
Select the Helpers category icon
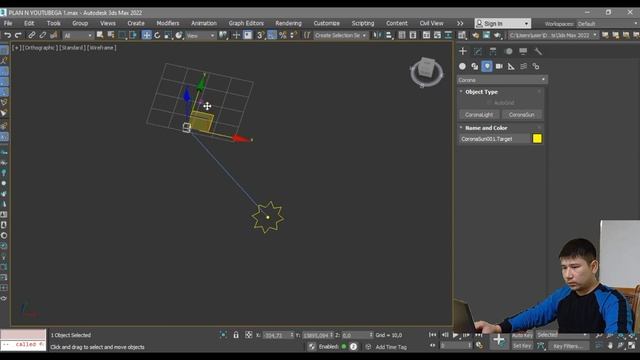(511, 66)
